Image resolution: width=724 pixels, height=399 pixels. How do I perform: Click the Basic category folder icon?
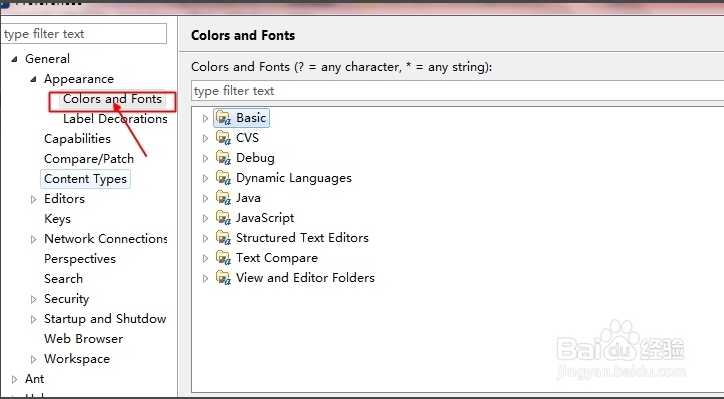pyautogui.click(x=223, y=118)
